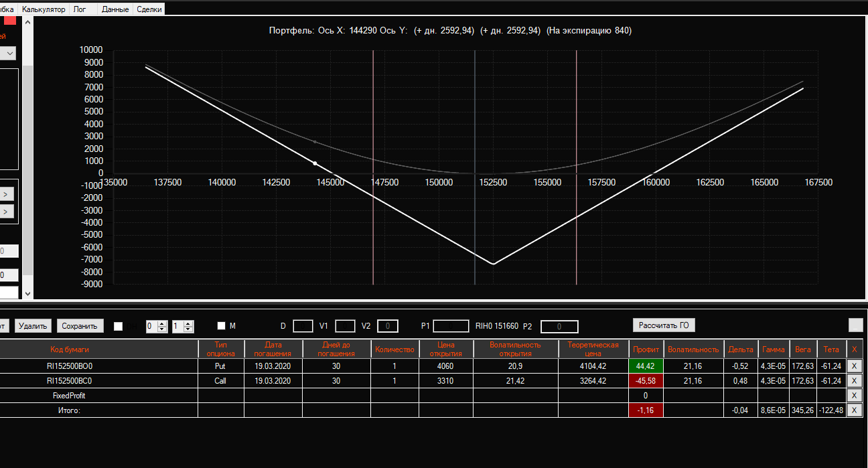Focus the P1 input field

pyautogui.click(x=451, y=326)
